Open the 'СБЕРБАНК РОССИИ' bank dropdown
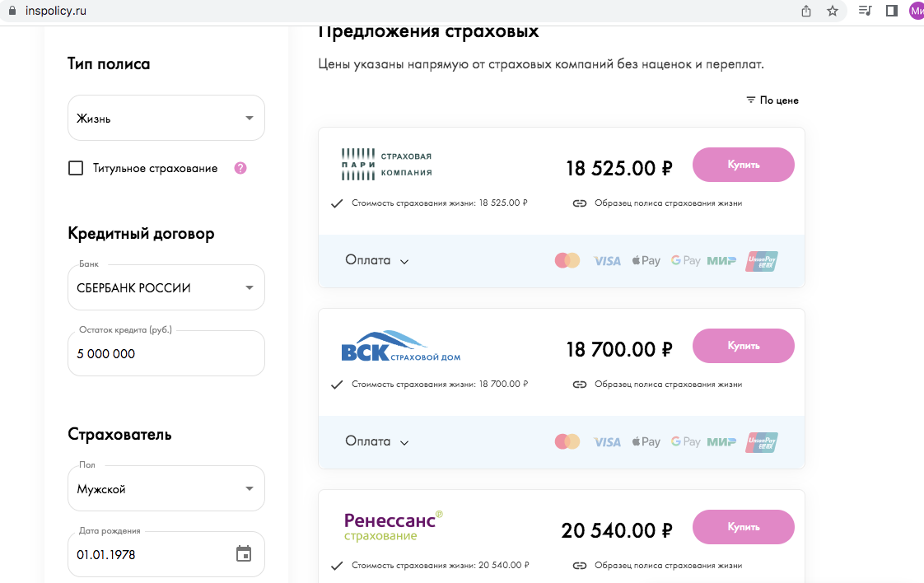Image resolution: width=924 pixels, height=583 pixels. pos(166,287)
